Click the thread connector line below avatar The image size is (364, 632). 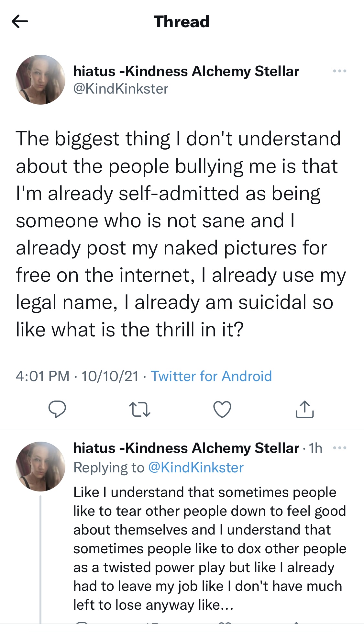[x=40, y=559]
